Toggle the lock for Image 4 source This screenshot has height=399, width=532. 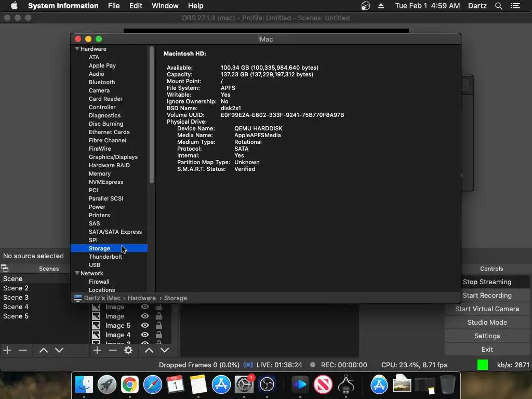click(158, 335)
